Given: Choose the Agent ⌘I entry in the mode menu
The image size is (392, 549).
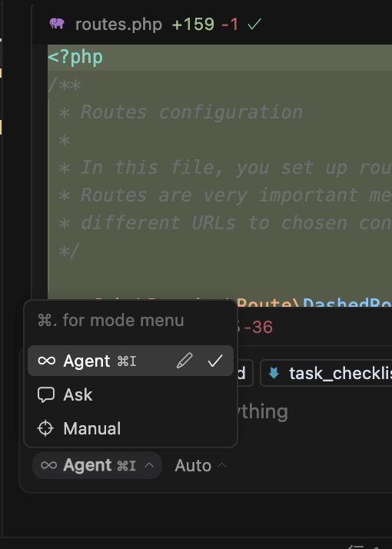Looking at the screenshot, I should [x=130, y=361].
